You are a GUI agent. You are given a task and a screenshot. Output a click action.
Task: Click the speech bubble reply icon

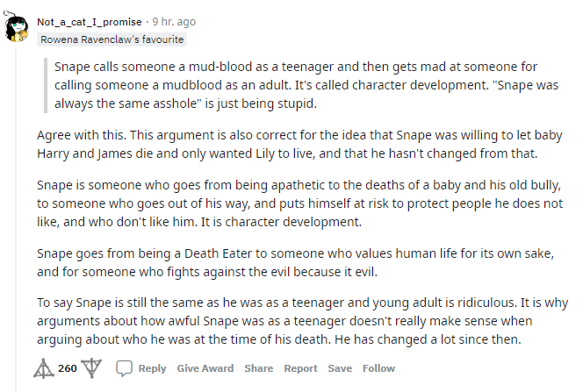124,368
